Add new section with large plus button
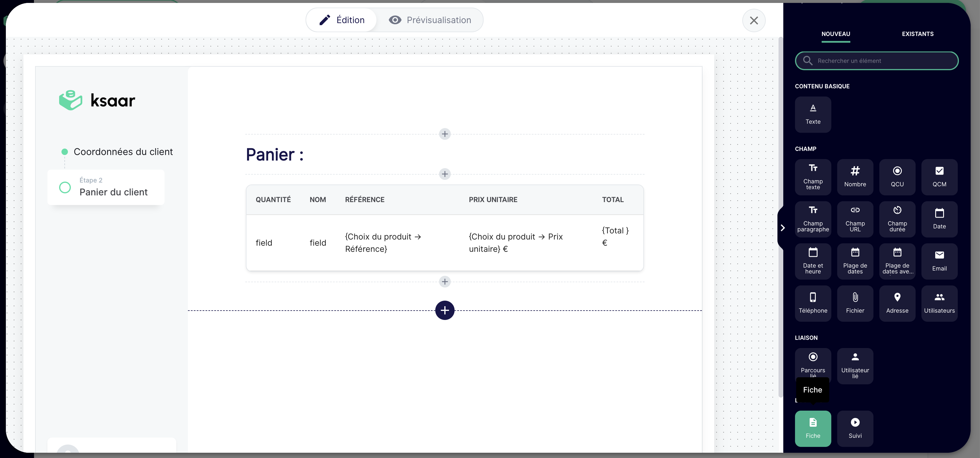Image resolution: width=980 pixels, height=458 pixels. click(x=444, y=310)
